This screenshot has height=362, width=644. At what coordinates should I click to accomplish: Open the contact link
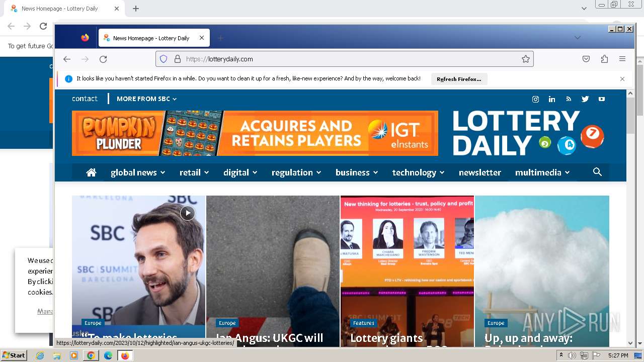click(x=85, y=99)
